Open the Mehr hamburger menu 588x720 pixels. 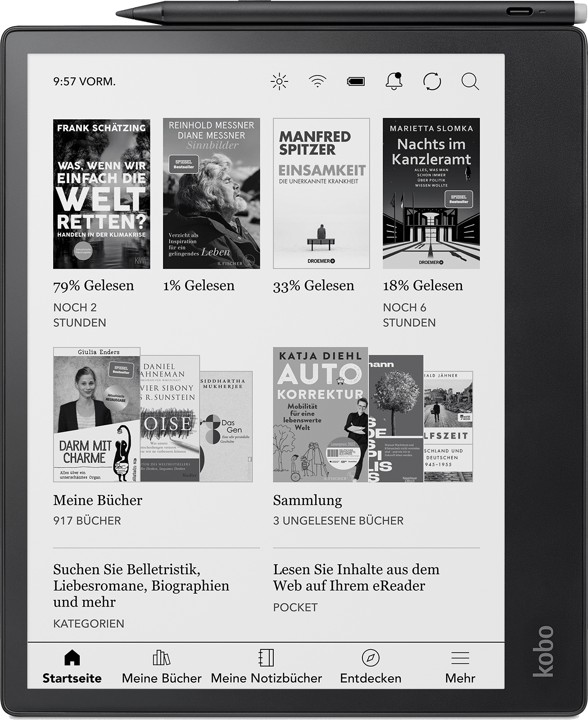coord(460,665)
